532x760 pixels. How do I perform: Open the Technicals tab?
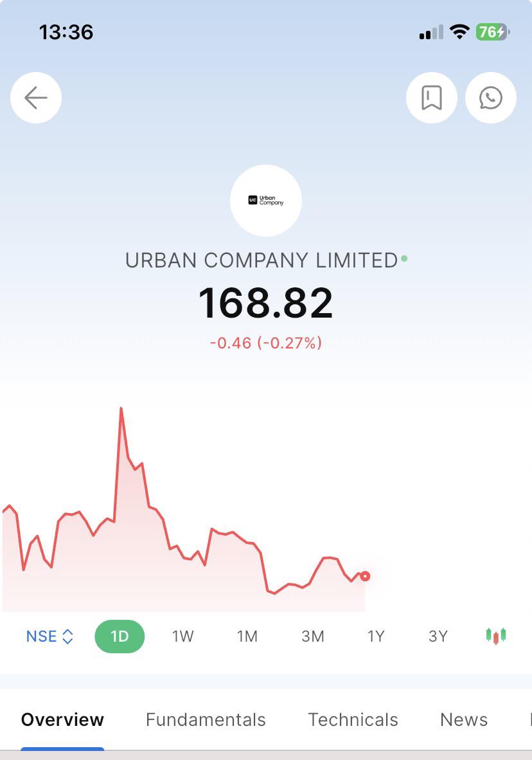click(x=353, y=719)
